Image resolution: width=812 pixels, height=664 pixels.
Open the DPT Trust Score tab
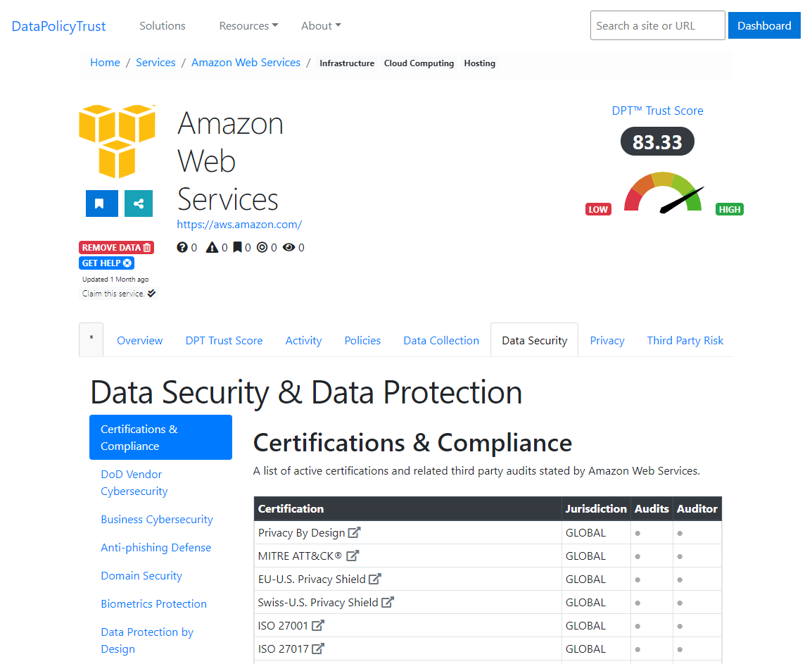pyautogui.click(x=224, y=340)
